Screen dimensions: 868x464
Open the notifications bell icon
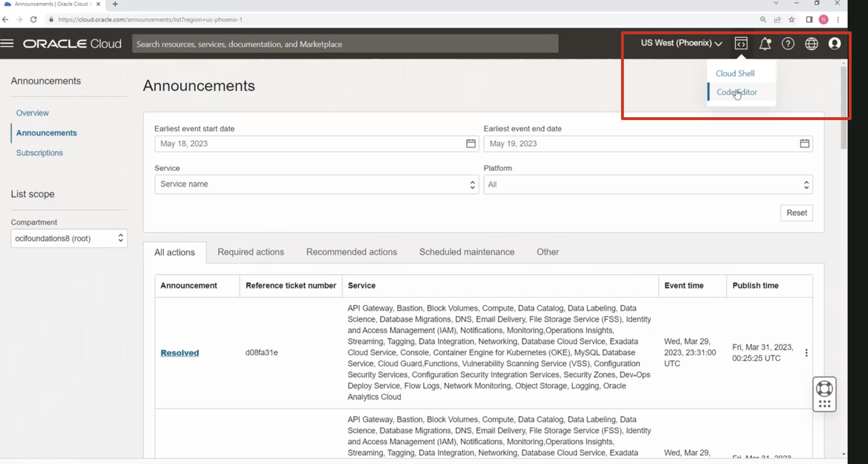click(765, 44)
